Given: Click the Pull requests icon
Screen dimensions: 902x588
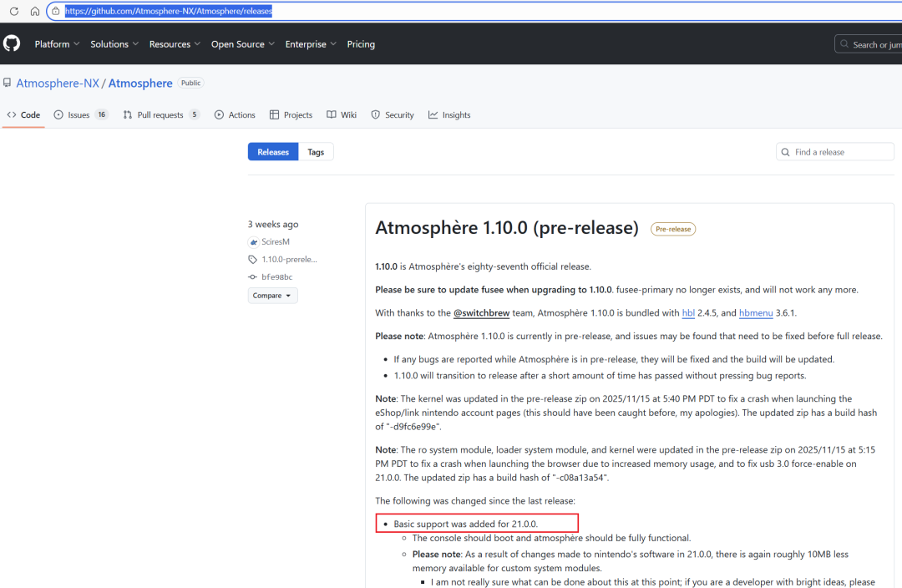Looking at the screenshot, I should tap(127, 114).
